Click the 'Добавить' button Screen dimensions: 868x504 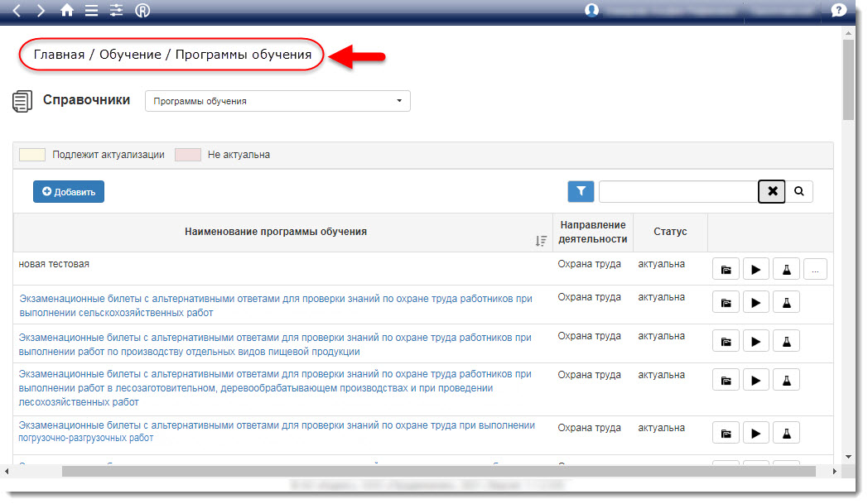click(69, 192)
